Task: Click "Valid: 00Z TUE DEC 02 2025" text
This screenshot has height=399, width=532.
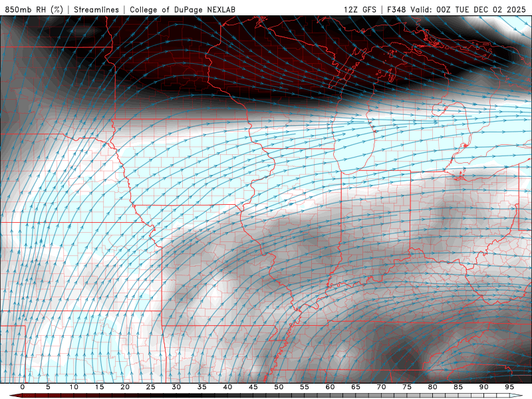Action: click(x=468, y=9)
